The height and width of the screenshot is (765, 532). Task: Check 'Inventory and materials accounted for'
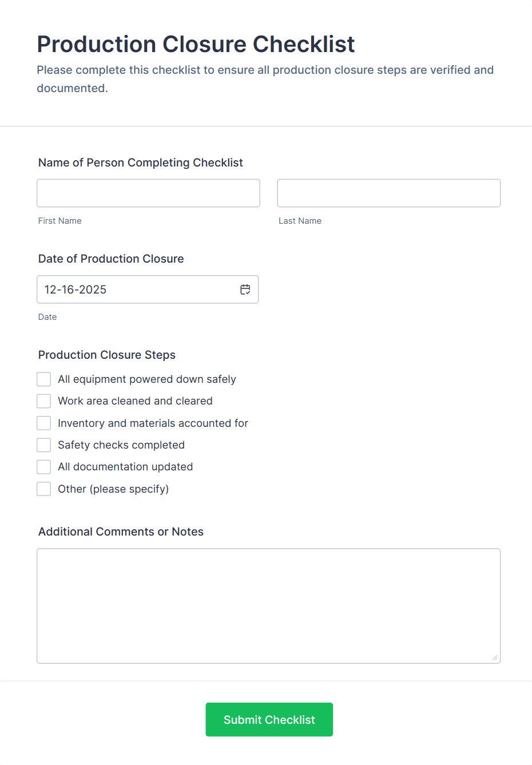[x=43, y=423]
